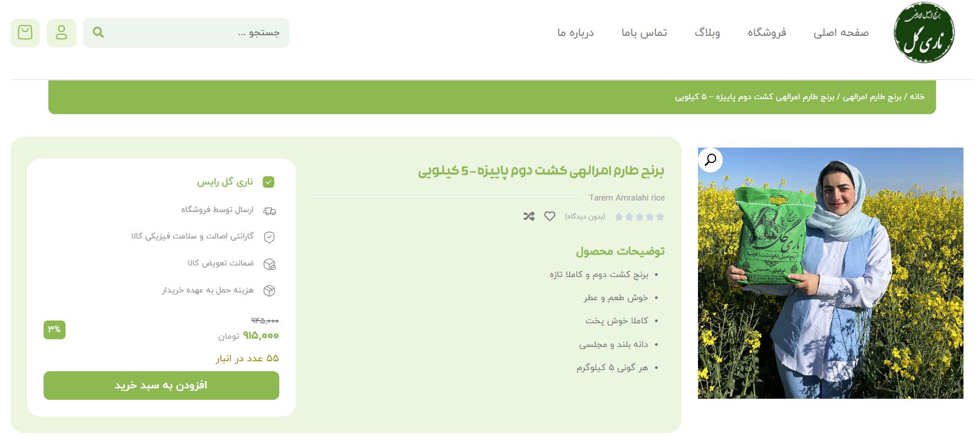
Task: Click خوش طعم و عطر bullet
Action: coord(616,297)
